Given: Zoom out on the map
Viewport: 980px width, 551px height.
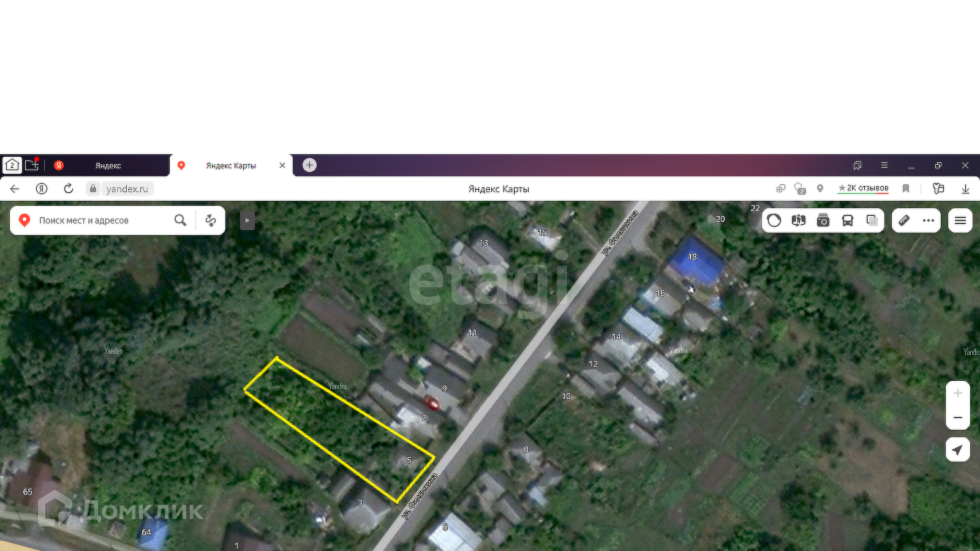Looking at the screenshot, I should coord(958,418).
